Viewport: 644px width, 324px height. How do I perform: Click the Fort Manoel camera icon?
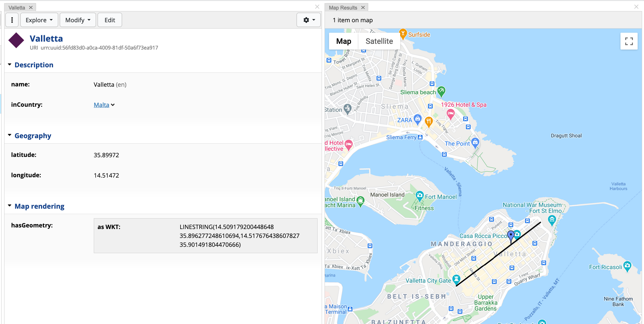pos(420,195)
